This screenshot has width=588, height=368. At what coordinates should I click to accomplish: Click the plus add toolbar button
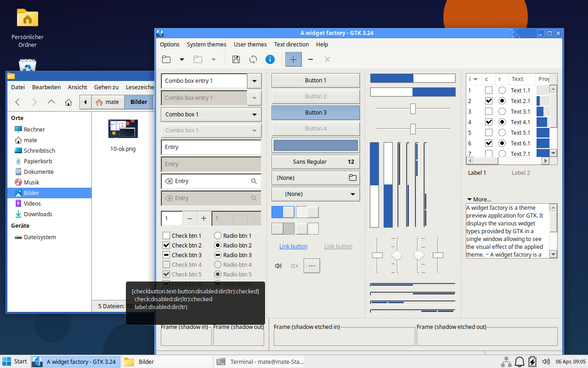pos(293,59)
